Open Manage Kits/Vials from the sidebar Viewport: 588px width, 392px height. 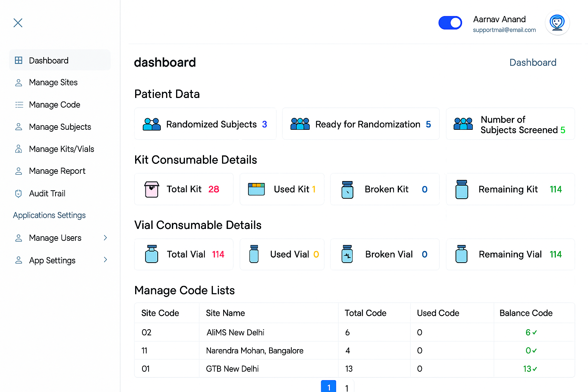point(61,149)
